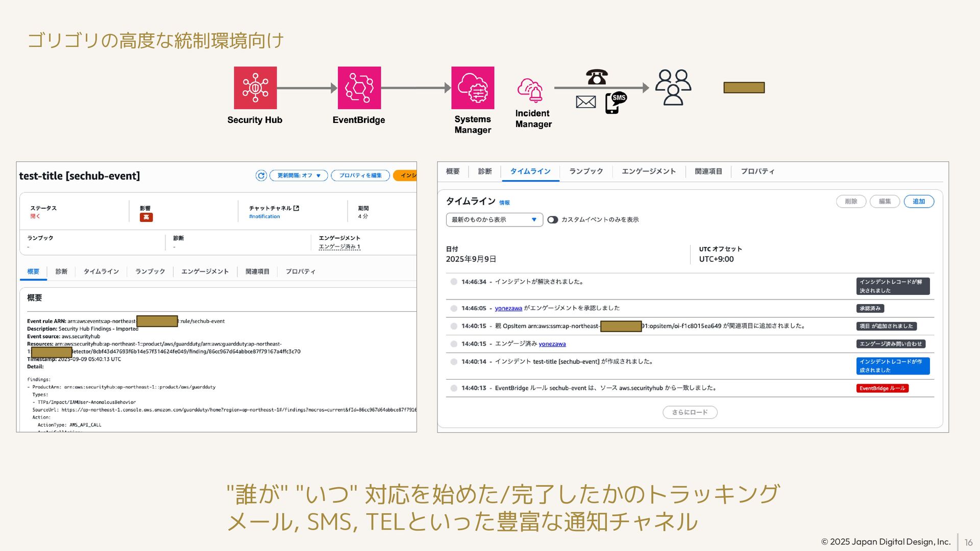The image size is (980, 551).
Task: Click the Security Hub service icon
Action: click(x=255, y=88)
